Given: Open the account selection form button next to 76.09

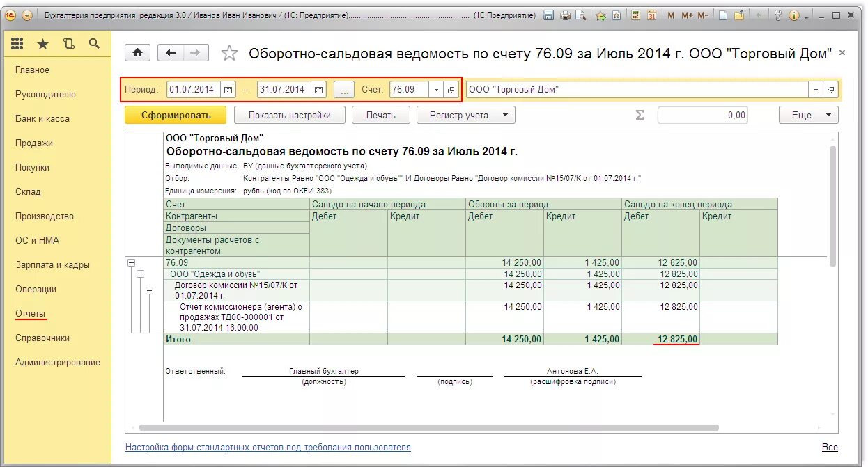Looking at the screenshot, I should pos(451,90).
